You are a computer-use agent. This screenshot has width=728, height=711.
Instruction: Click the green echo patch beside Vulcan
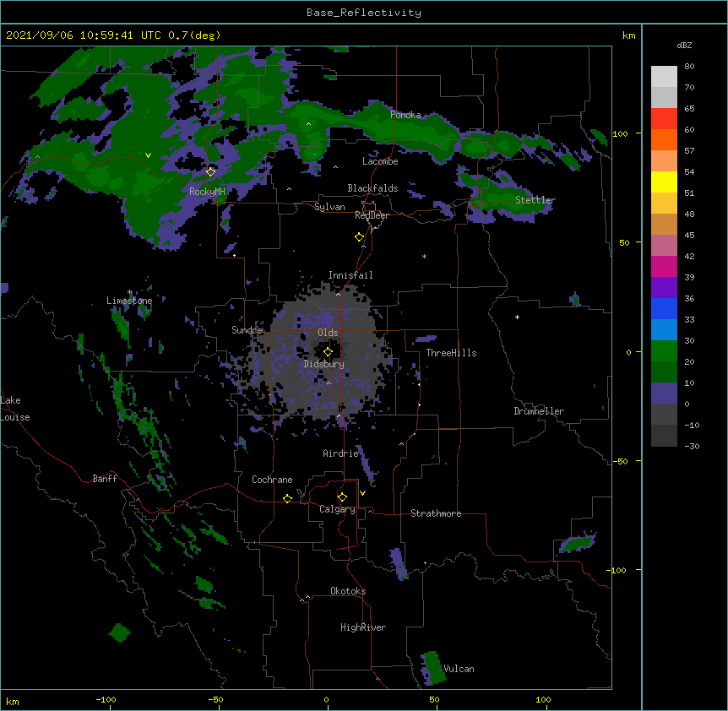pos(433,668)
